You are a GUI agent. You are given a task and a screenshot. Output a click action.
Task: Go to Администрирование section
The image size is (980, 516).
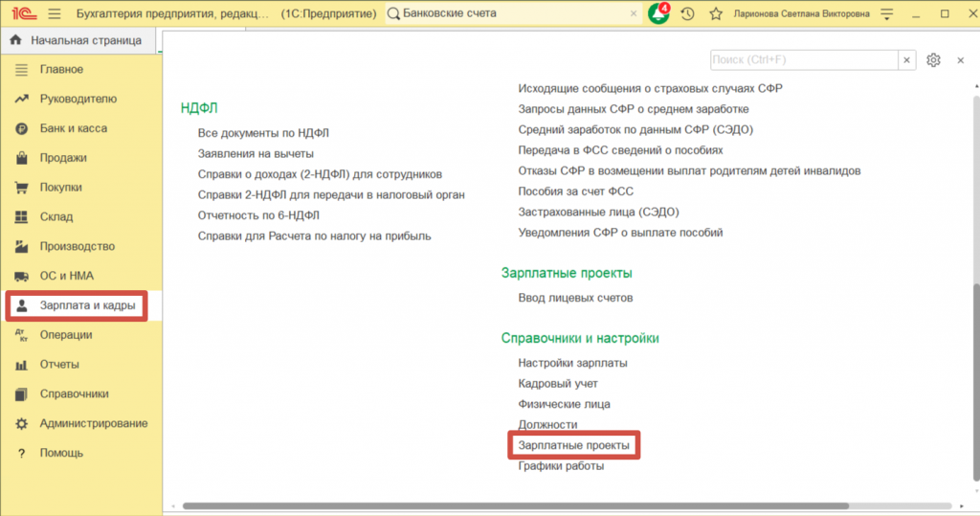click(x=94, y=423)
